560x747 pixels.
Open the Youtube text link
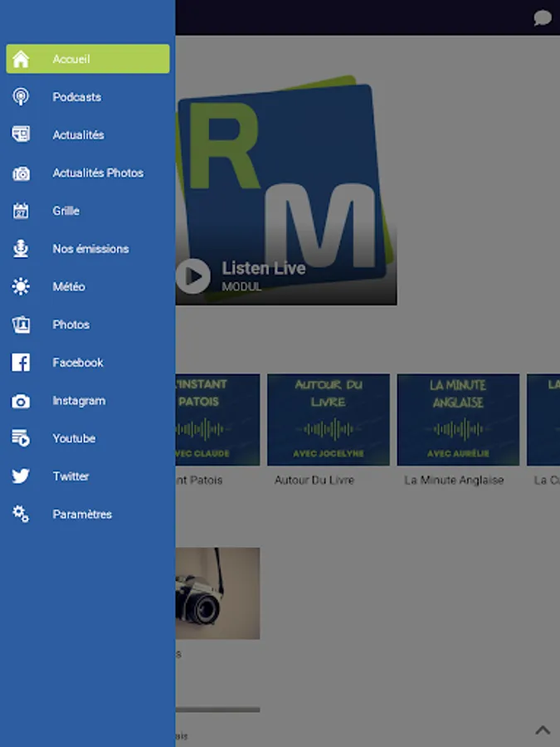click(74, 438)
